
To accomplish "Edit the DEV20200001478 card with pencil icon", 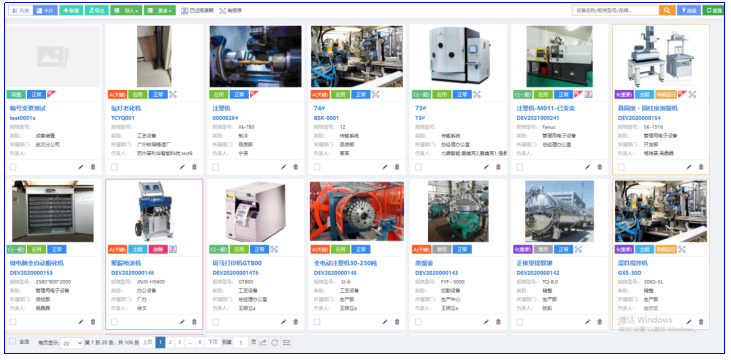I will [x=283, y=322].
